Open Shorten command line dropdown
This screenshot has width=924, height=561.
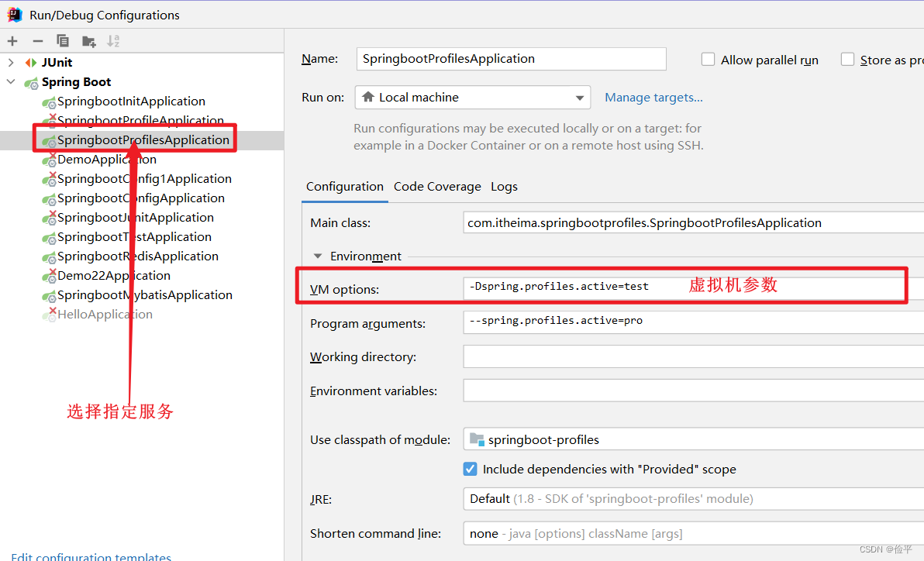[693, 533]
